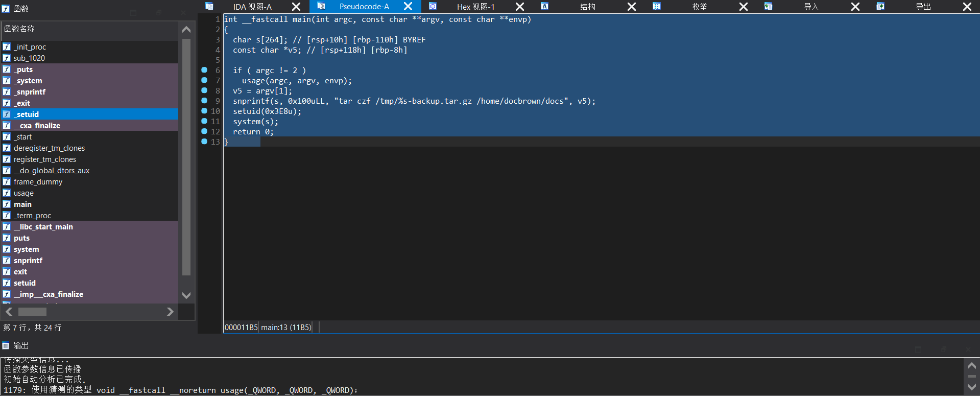
Task: Select the highlighted _setuid function
Action: (x=89, y=114)
